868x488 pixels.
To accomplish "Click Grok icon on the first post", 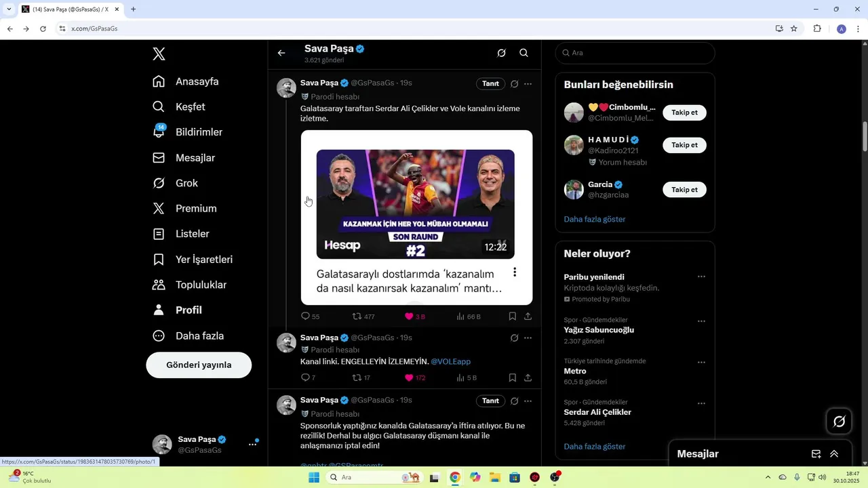I will 515,83.
